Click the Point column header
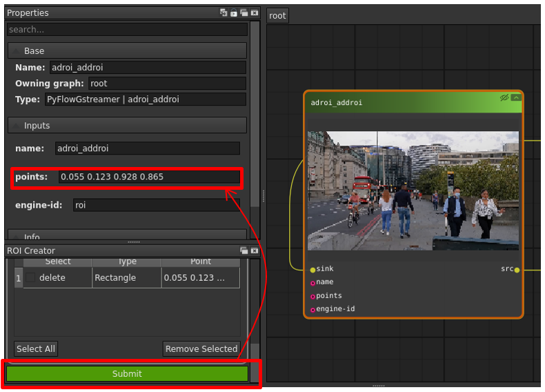 pos(201,262)
